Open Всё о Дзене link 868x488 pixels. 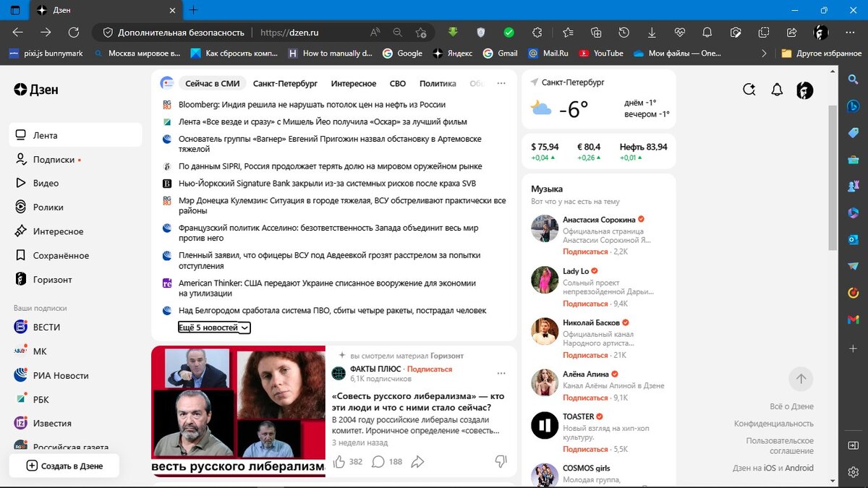click(792, 406)
